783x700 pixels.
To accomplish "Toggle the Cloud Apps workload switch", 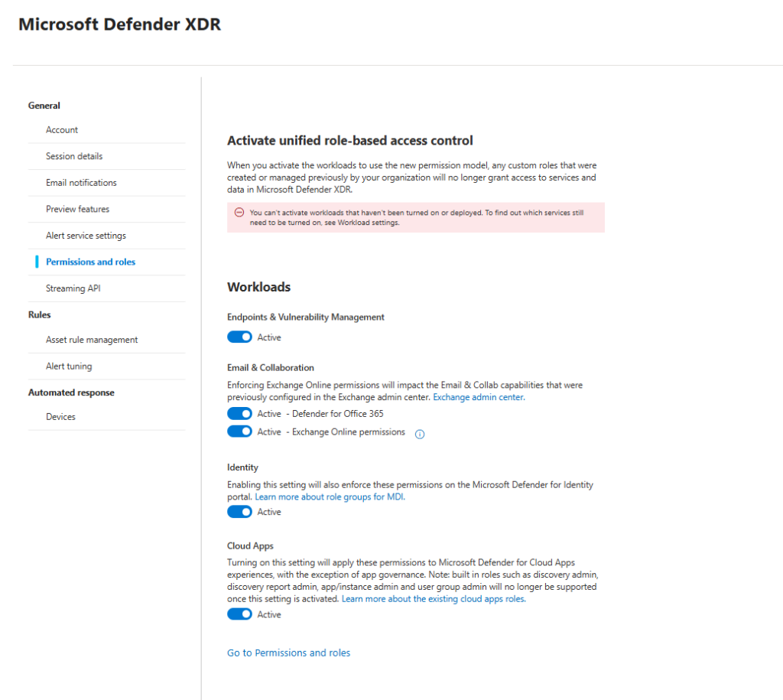I will coord(239,614).
